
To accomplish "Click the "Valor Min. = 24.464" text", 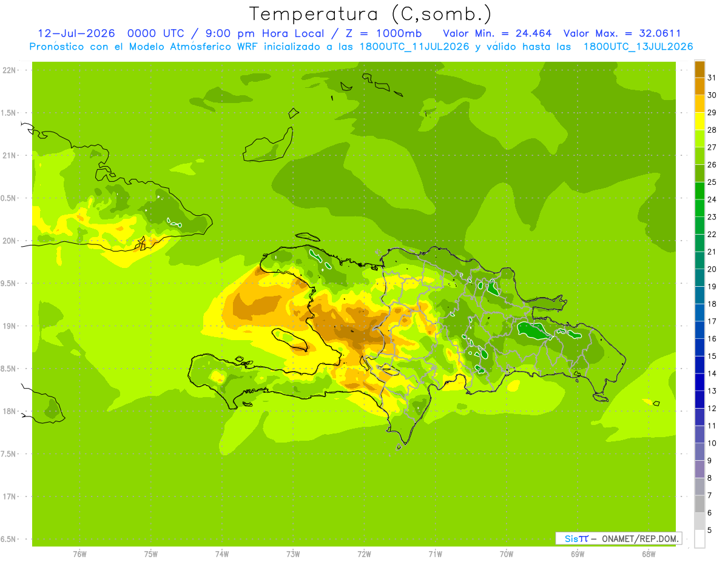I will [497, 33].
